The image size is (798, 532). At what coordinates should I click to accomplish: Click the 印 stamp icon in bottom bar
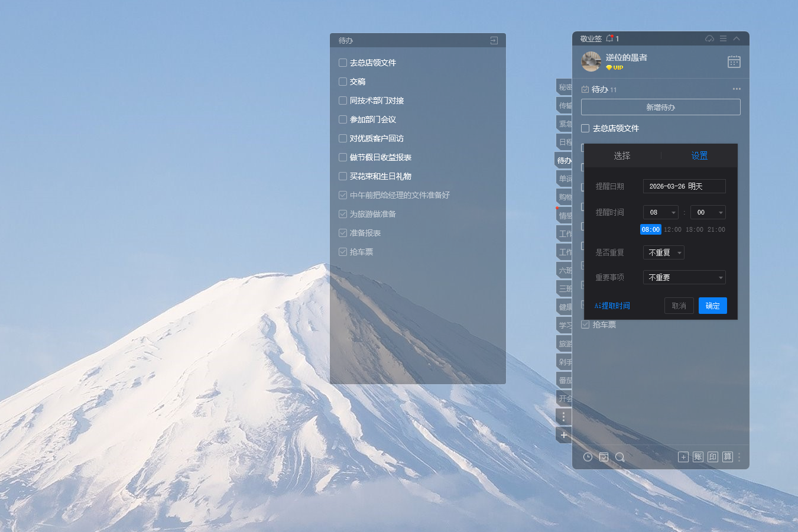coord(713,457)
